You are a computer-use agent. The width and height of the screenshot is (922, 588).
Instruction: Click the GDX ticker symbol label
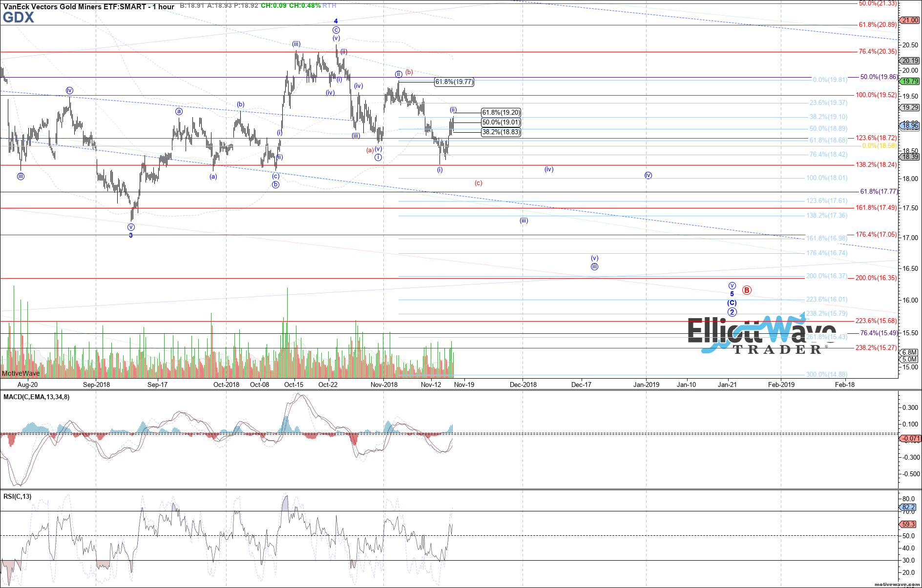pyautogui.click(x=19, y=18)
